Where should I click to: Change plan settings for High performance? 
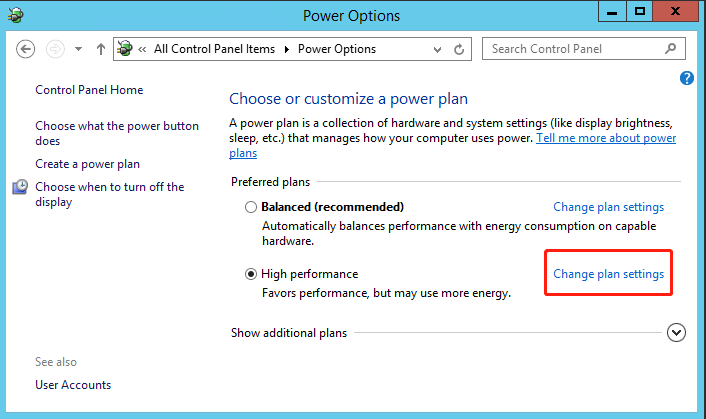(x=608, y=274)
